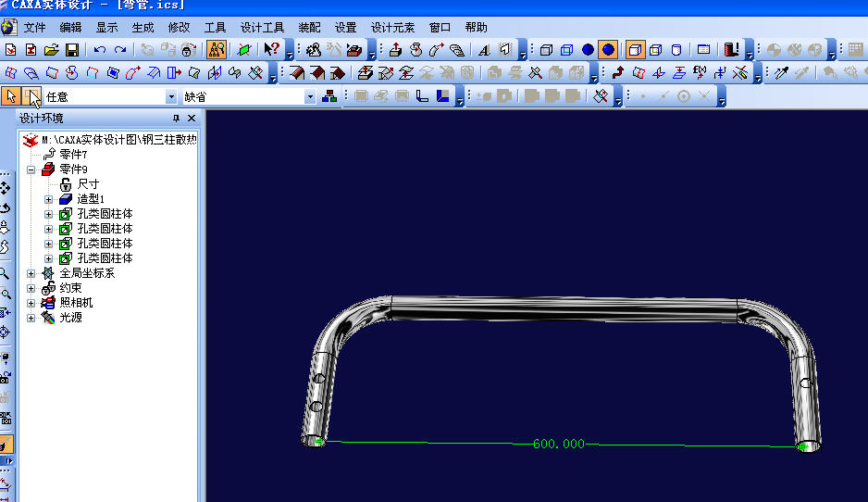Click the green plane with red axis icon
868x502 pixels.
pyautogui.click(x=243, y=50)
